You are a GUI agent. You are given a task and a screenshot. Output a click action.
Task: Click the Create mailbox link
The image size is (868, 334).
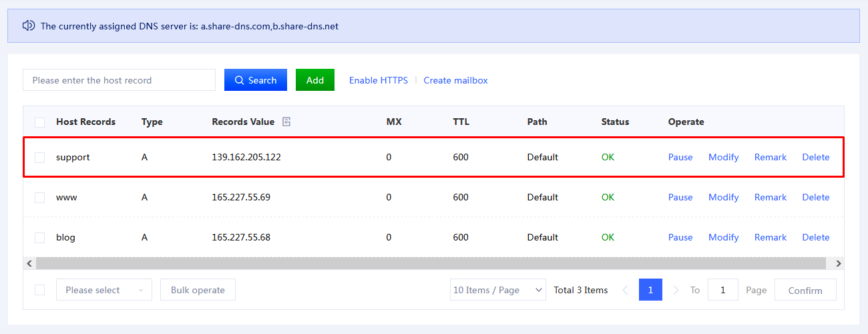455,80
